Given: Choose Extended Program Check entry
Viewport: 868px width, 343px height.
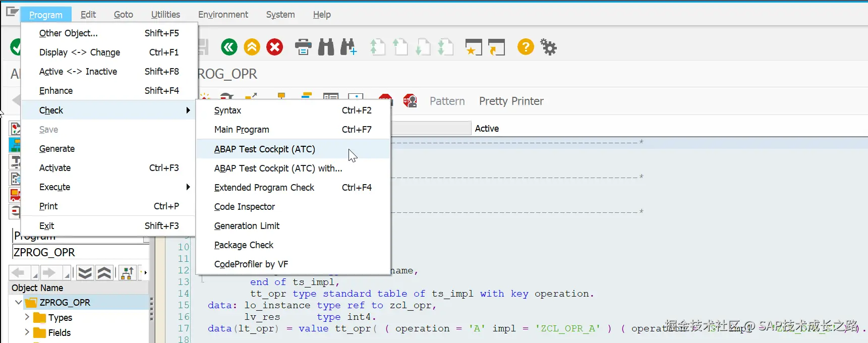Looking at the screenshot, I should pyautogui.click(x=293, y=188).
